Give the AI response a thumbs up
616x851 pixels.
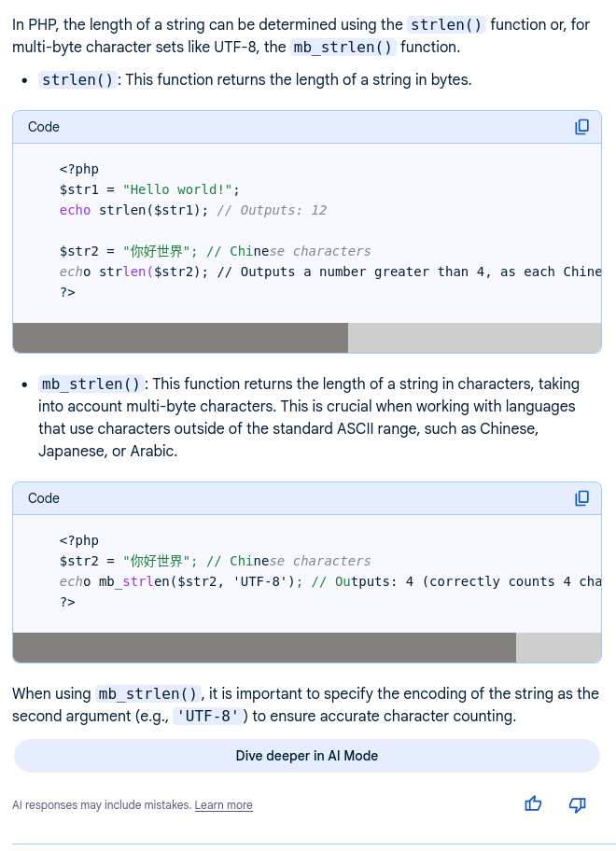[x=533, y=803]
